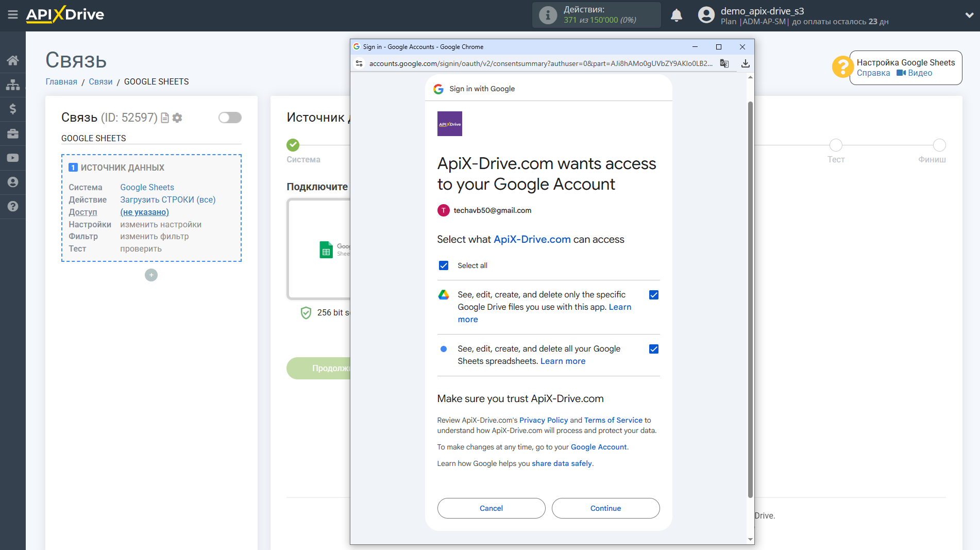Open the help question-mark icon in sidebar
Screen dimensions: 980x550
13,206
